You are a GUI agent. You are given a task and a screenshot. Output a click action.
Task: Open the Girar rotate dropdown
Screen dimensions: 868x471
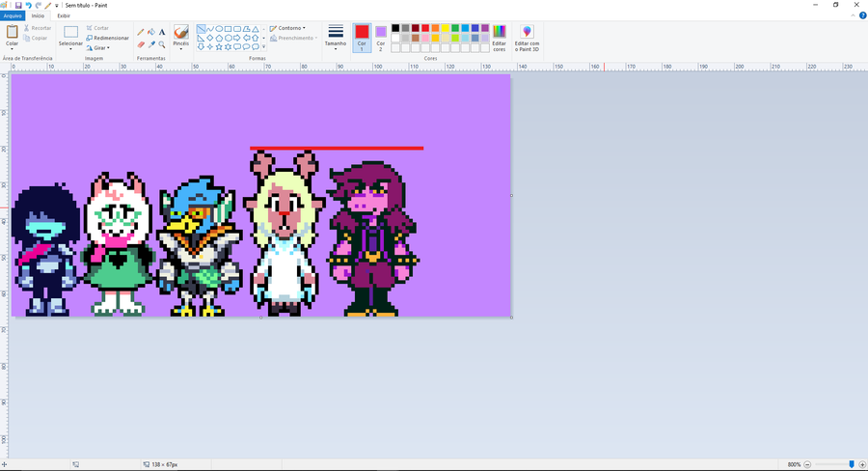pyautogui.click(x=98, y=47)
